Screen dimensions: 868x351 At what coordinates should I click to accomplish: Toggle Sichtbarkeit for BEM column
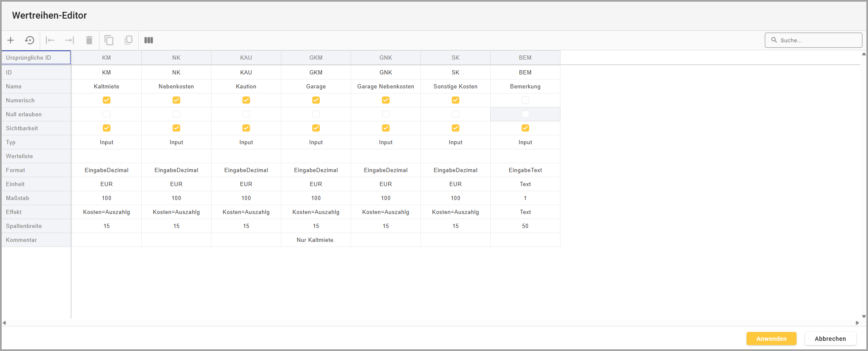pyautogui.click(x=525, y=128)
